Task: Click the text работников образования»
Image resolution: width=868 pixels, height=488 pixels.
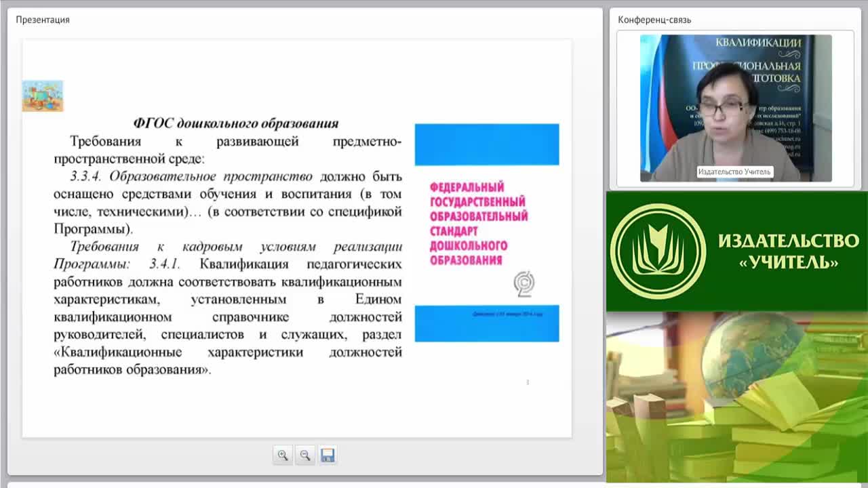Action: coord(132,370)
